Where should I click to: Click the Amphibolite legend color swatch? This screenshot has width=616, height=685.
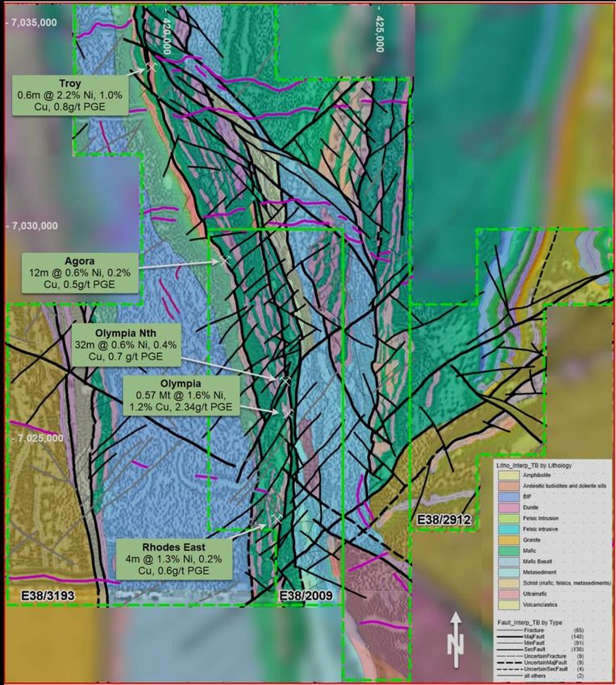click(x=507, y=476)
